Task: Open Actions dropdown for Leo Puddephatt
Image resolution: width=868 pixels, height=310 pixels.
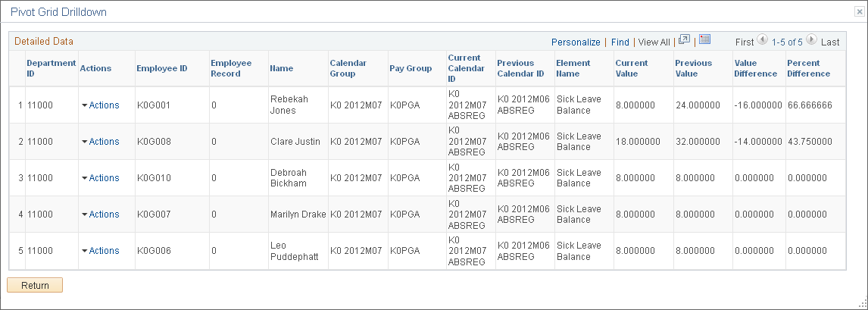Action: [100, 251]
